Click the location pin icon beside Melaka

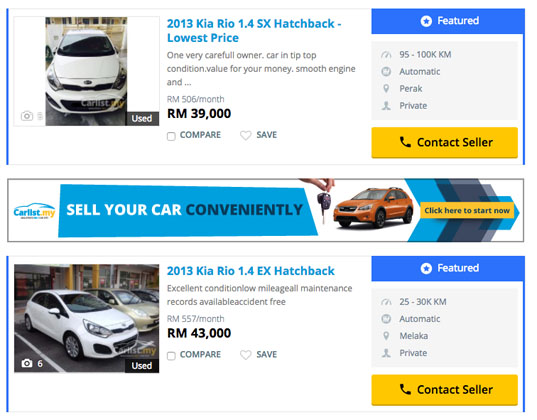click(x=386, y=336)
